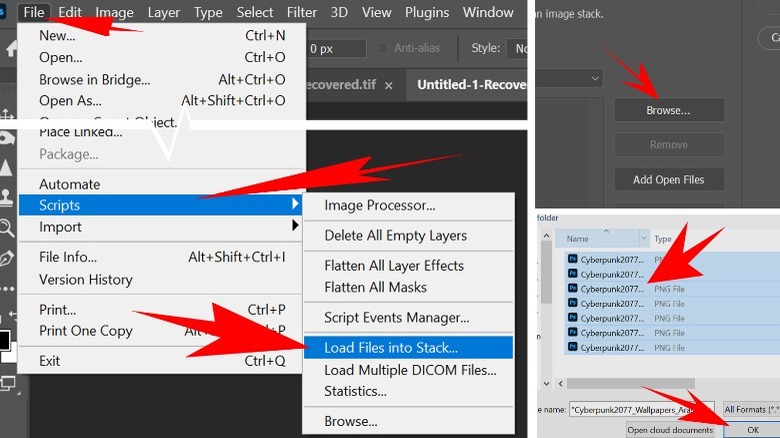
Task: Open the Window menu
Action: pos(488,12)
